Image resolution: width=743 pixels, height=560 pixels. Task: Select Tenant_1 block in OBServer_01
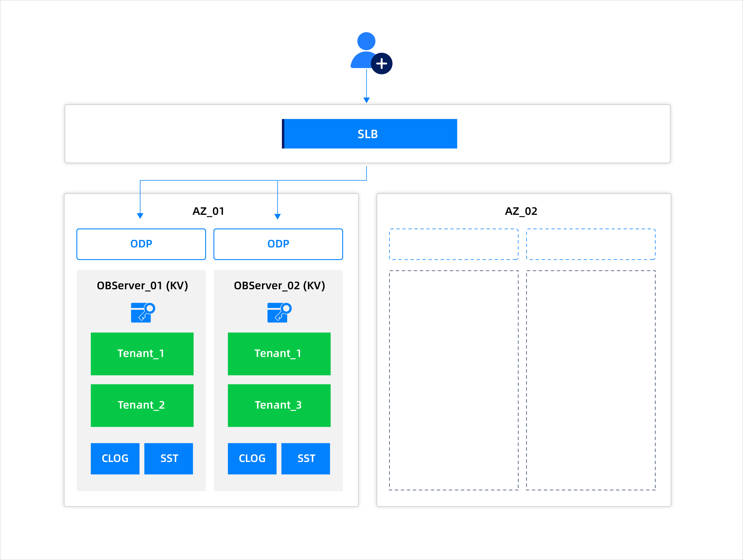[142, 354]
